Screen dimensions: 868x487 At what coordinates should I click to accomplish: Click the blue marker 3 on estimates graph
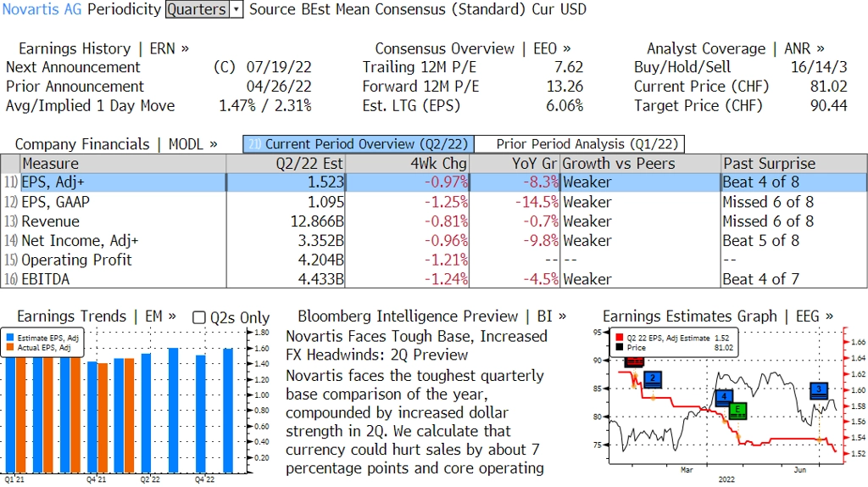(x=819, y=390)
